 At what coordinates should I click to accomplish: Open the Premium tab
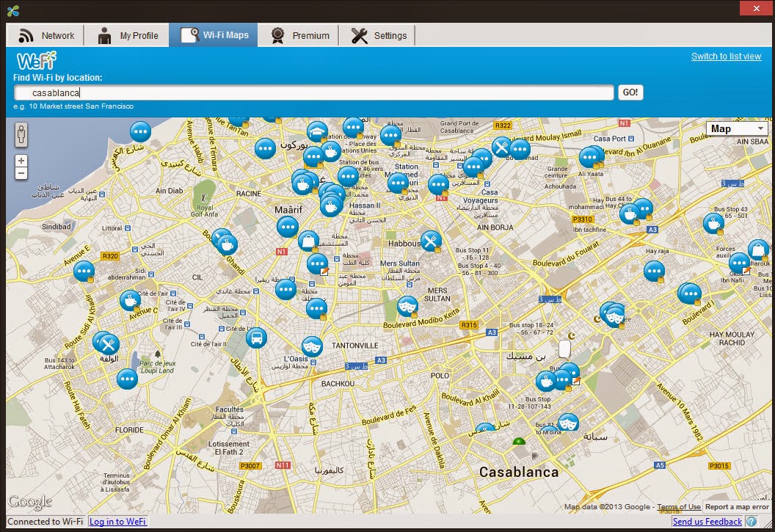coord(299,35)
